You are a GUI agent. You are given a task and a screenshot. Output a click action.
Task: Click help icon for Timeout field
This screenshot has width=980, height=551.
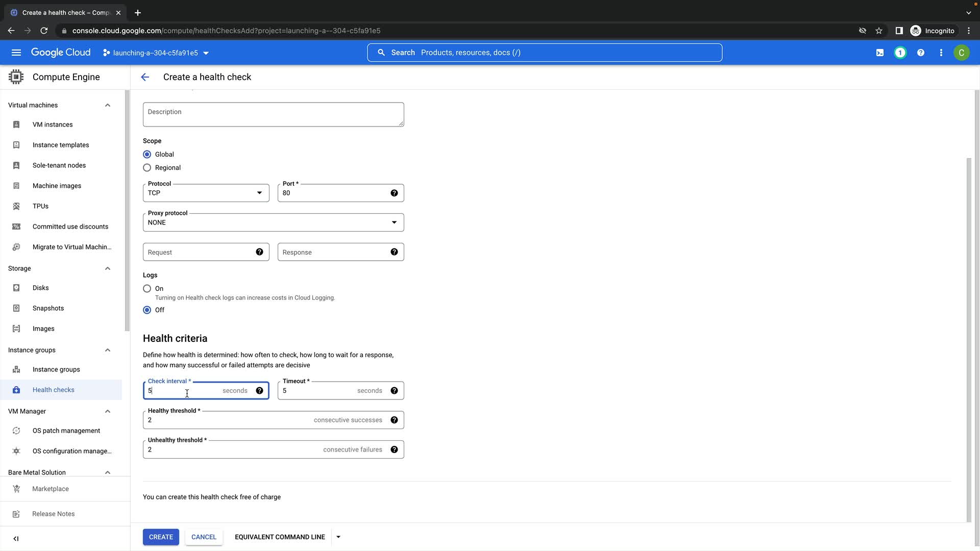pyautogui.click(x=394, y=391)
